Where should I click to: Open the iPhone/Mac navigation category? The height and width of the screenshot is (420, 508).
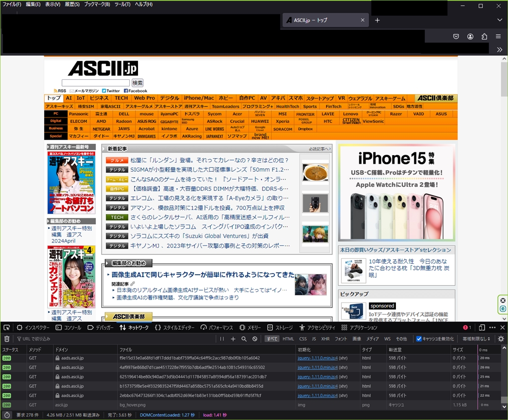198,98
